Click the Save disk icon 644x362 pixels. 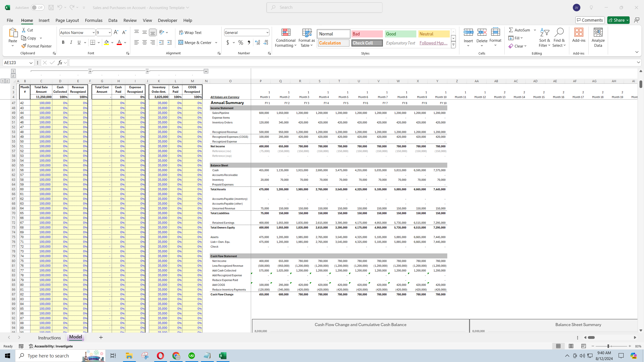[x=51, y=8]
